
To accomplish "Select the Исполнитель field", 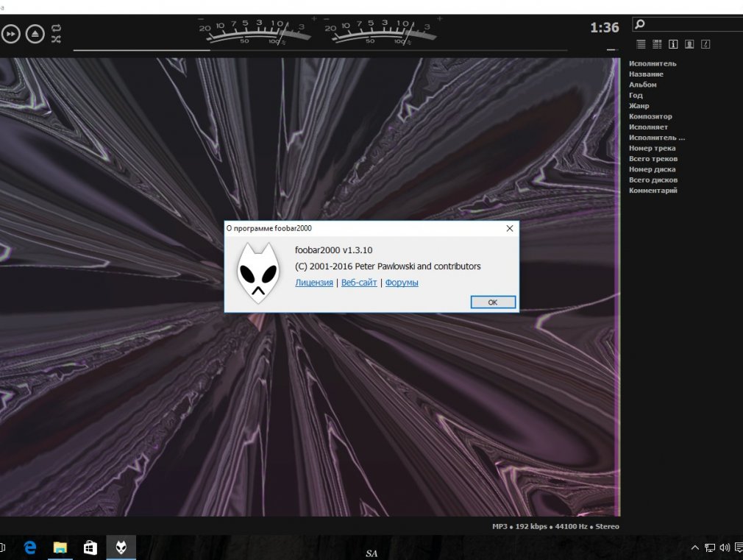I will pos(653,63).
